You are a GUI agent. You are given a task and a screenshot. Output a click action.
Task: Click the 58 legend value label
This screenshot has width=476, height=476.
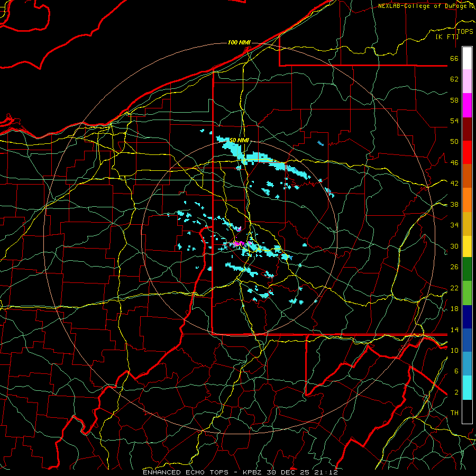tap(454, 100)
